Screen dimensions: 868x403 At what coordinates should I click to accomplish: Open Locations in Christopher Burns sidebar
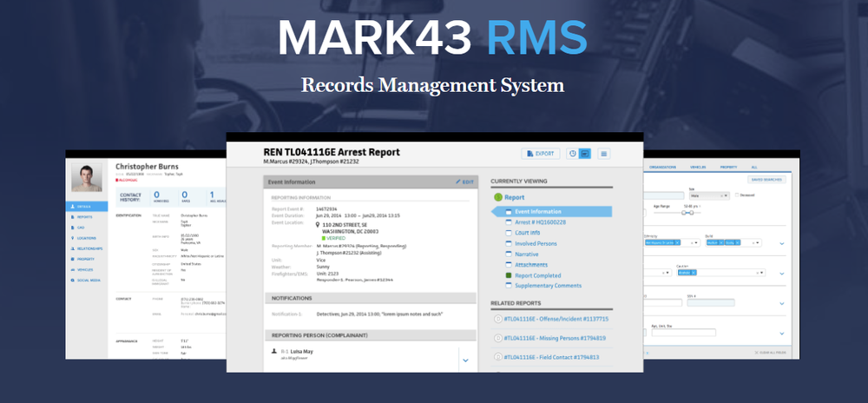86,238
